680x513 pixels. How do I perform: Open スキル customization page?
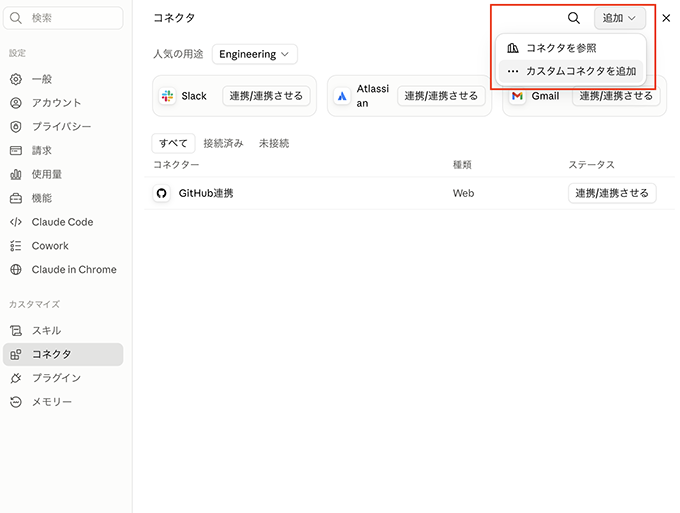point(63,330)
